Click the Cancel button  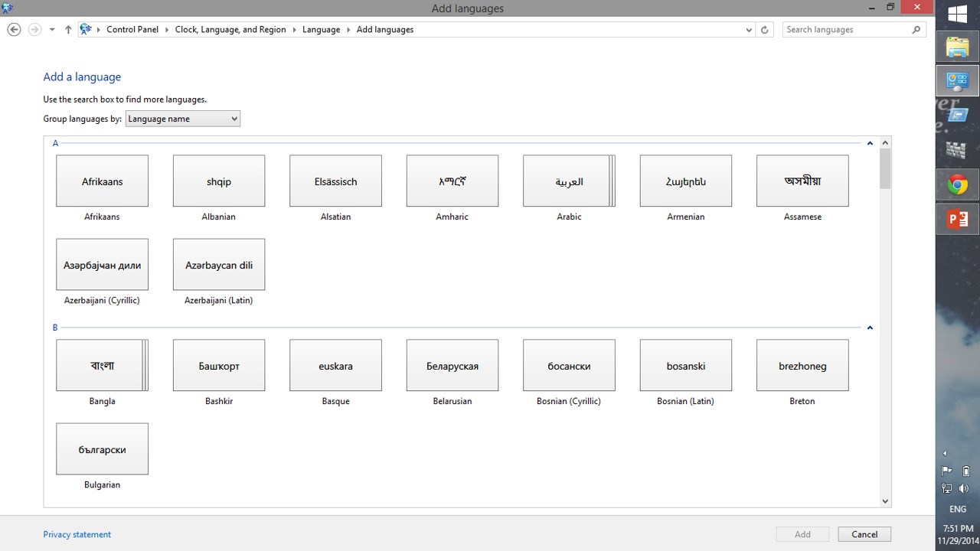tap(864, 534)
